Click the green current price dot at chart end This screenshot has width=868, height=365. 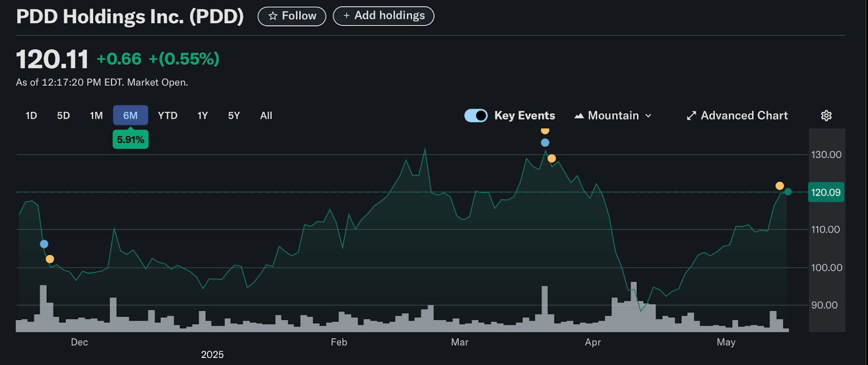click(x=788, y=191)
